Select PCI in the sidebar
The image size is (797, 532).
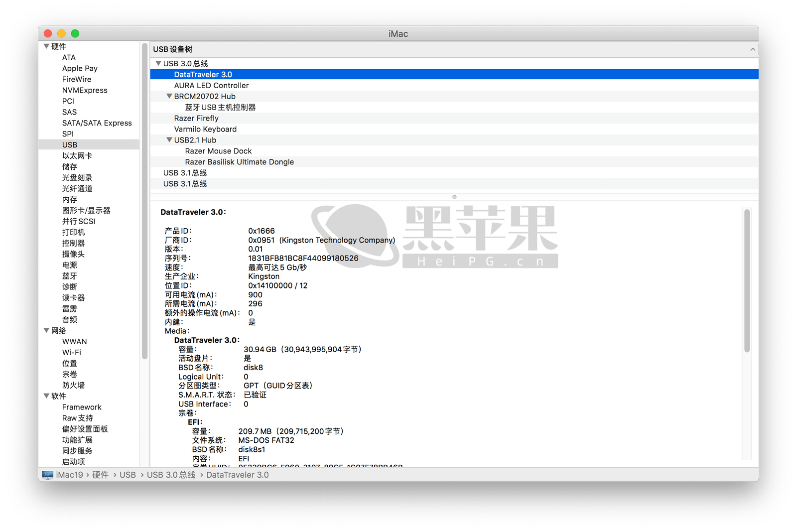tap(68, 101)
